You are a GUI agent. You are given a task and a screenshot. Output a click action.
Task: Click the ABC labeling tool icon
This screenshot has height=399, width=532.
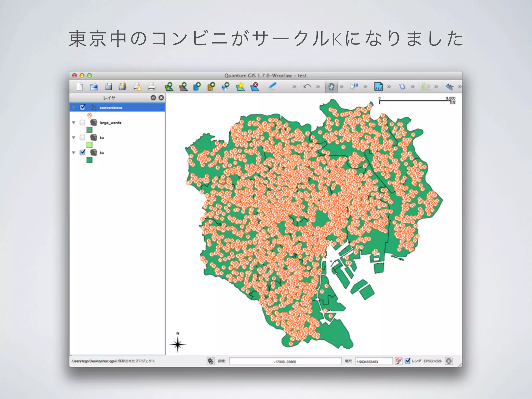pos(450,87)
